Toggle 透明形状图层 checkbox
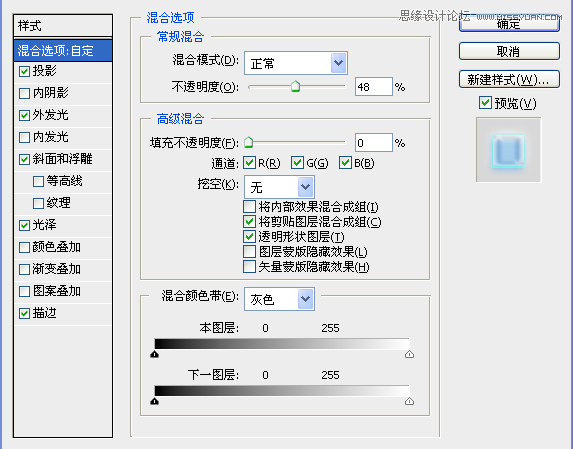 coord(249,236)
